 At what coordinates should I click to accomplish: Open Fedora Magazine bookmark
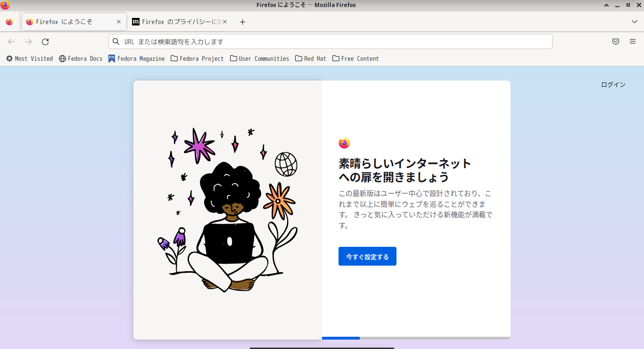tap(137, 58)
